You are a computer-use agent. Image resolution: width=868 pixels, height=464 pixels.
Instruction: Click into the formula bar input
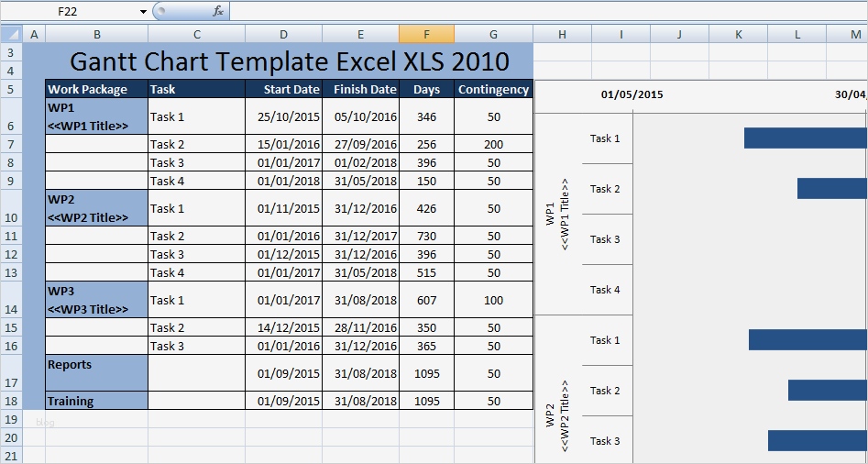tap(548, 11)
